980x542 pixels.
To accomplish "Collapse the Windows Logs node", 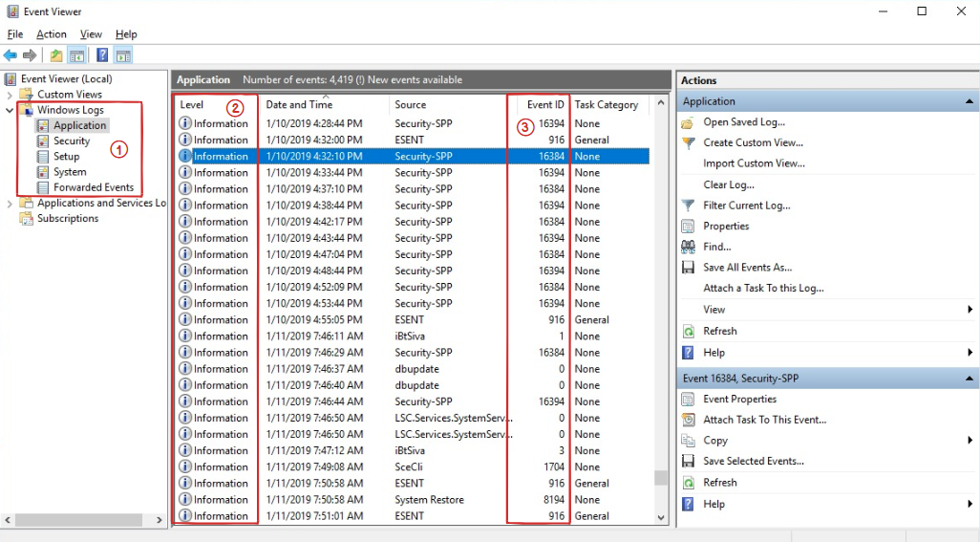I will (10, 110).
